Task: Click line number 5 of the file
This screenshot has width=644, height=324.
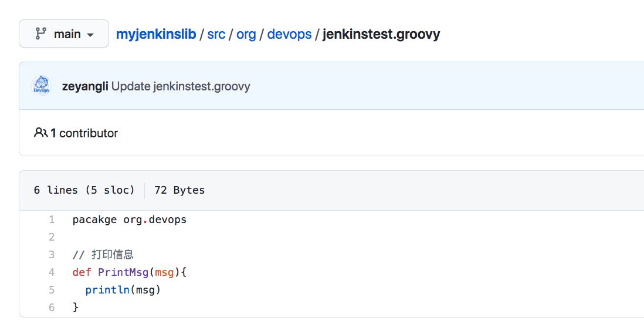Action: [52, 290]
